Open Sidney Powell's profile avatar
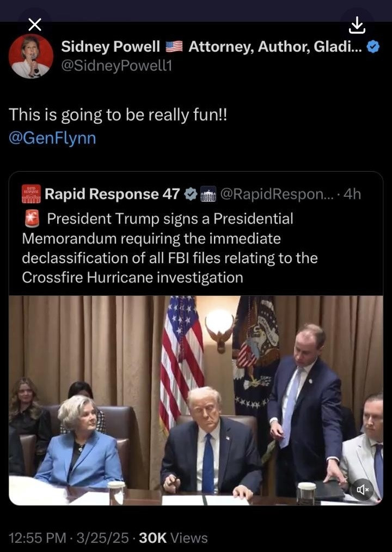This screenshot has width=392, height=552. [x=30, y=56]
